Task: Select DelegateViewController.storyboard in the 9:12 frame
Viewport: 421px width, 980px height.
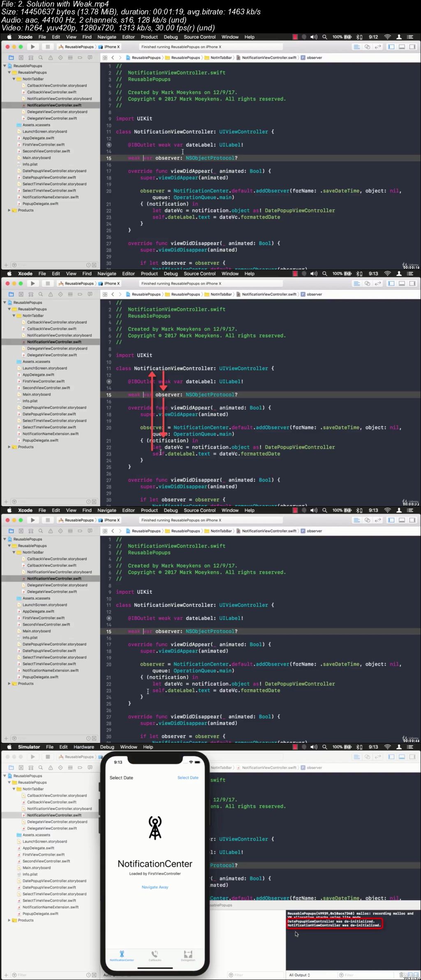Action: click(57, 112)
